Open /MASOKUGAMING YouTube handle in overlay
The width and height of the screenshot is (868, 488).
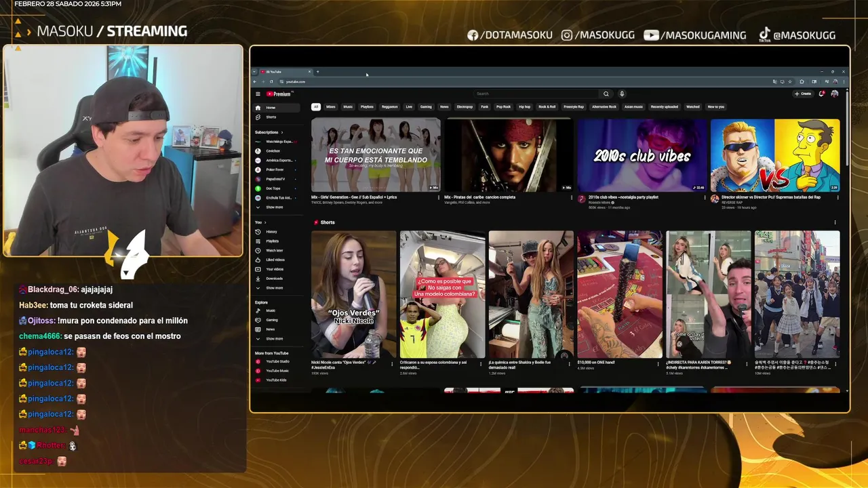click(695, 35)
